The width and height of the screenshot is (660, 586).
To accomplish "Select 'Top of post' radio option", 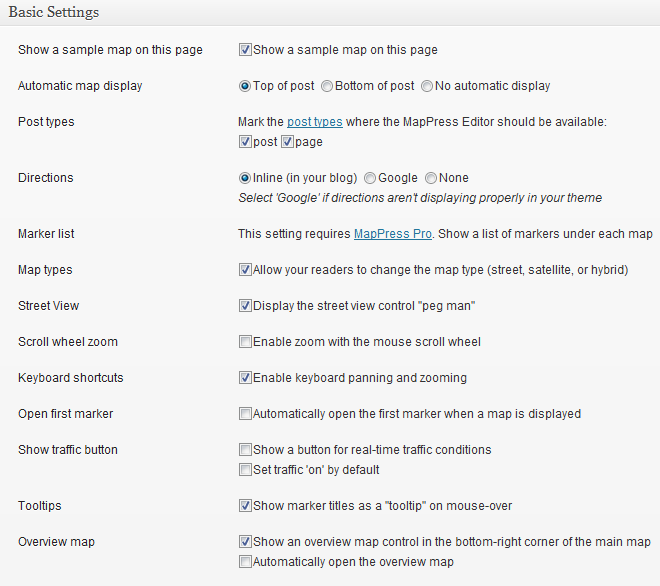I will pyautogui.click(x=245, y=86).
